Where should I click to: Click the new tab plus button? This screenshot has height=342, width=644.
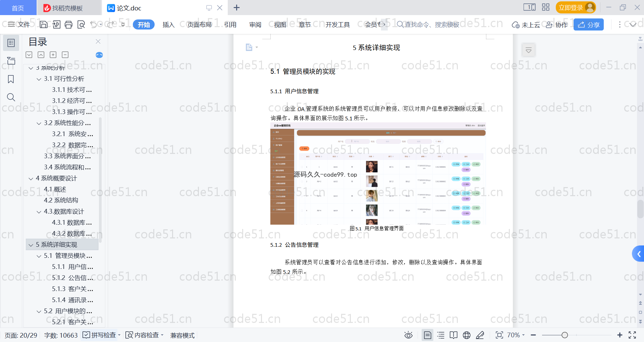[236, 7]
